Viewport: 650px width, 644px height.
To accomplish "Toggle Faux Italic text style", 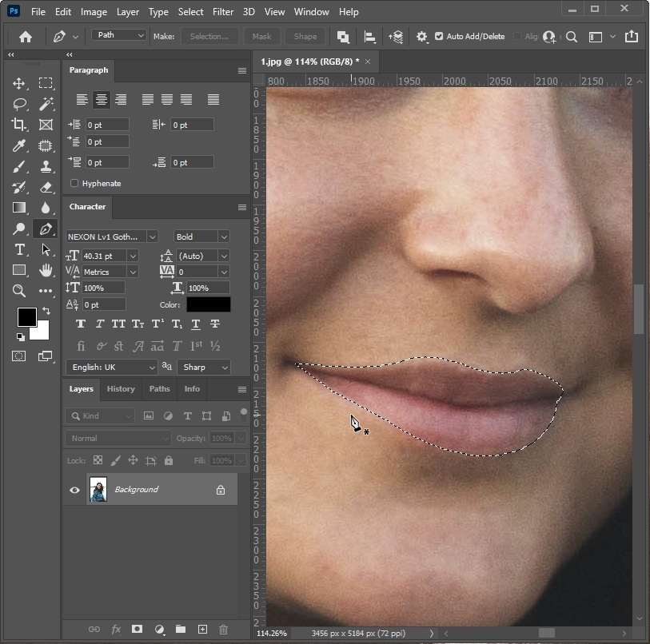I will click(x=100, y=324).
